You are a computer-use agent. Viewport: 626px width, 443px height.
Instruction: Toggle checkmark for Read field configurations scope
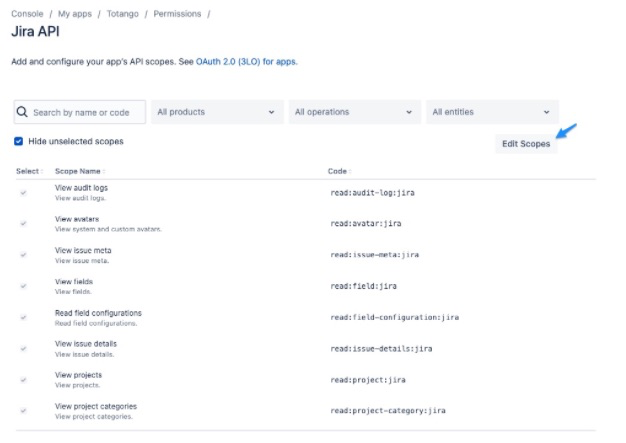tap(24, 317)
